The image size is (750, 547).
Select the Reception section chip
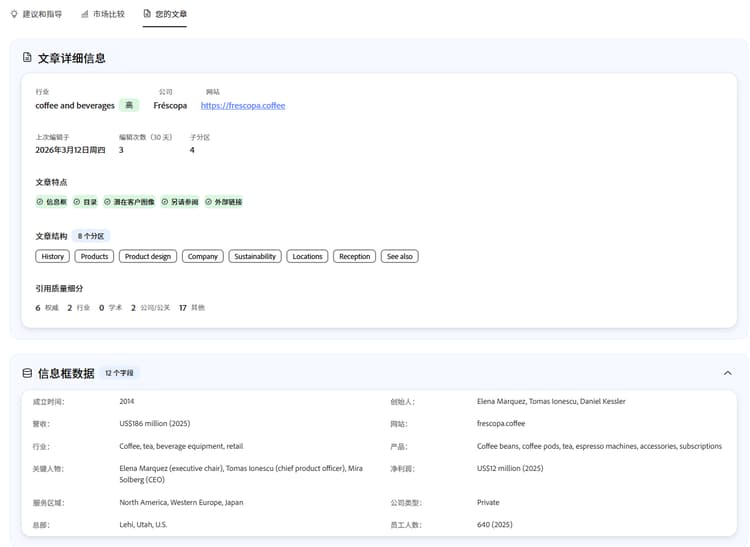354,256
